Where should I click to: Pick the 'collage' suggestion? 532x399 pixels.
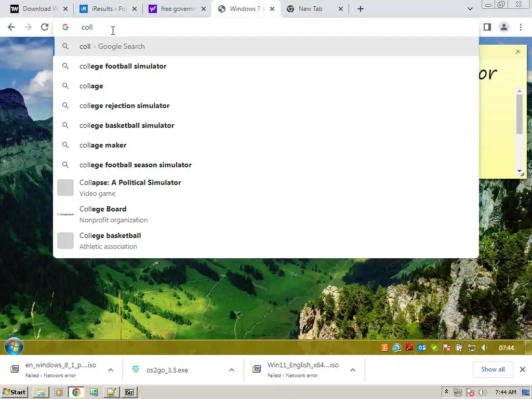click(266, 86)
